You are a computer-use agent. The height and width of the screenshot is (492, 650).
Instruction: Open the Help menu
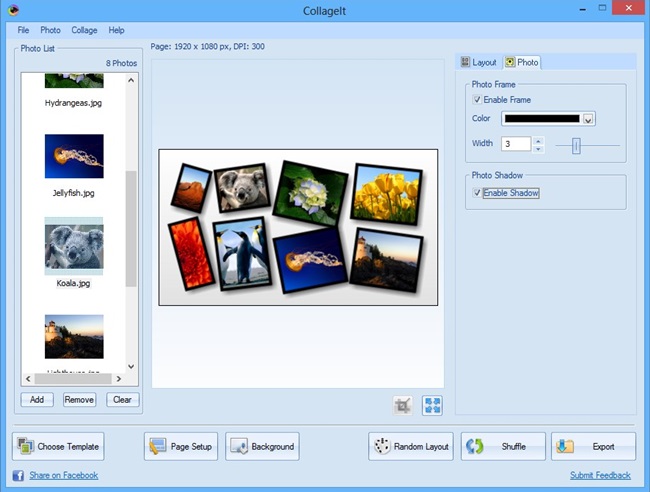pos(116,30)
